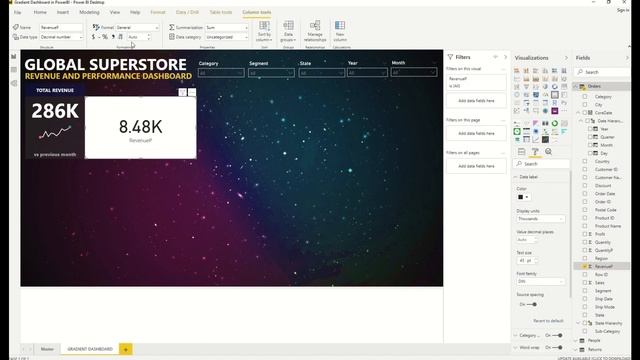This screenshot has height=360, width=640.
Task: Open the Display units dropdown showing Thousands
Action: [540, 219]
